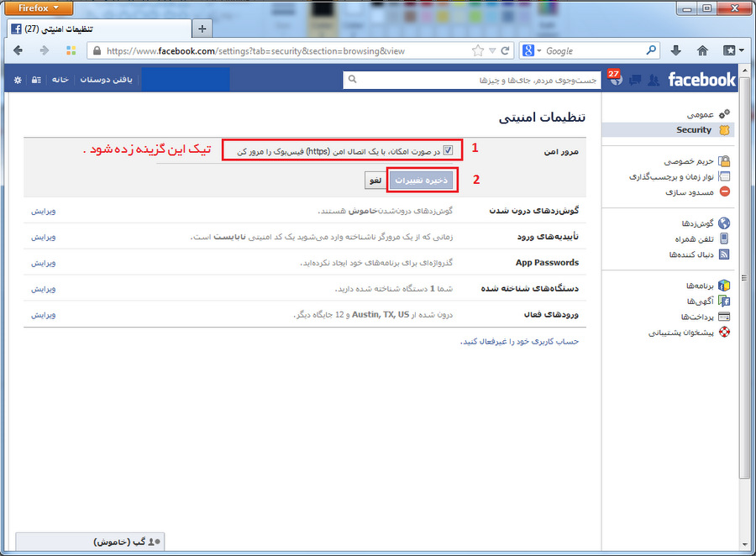Edit تأییدیه‌های ورود login approvals
This screenshot has width=756, height=556.
(x=44, y=237)
